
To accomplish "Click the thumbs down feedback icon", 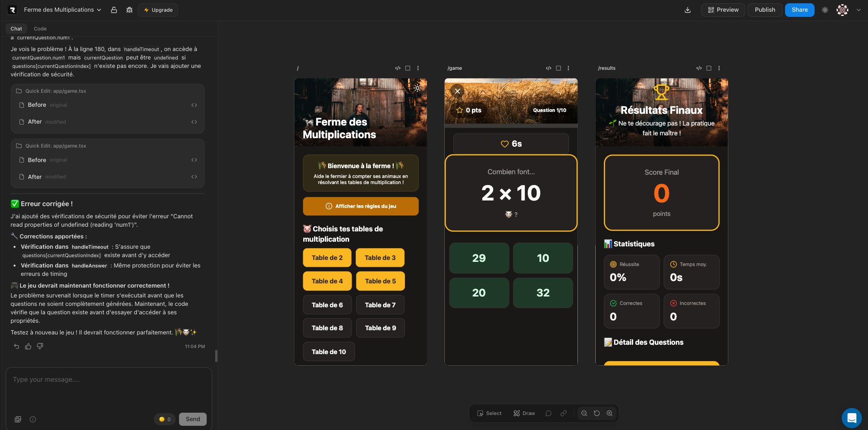I will click(40, 346).
